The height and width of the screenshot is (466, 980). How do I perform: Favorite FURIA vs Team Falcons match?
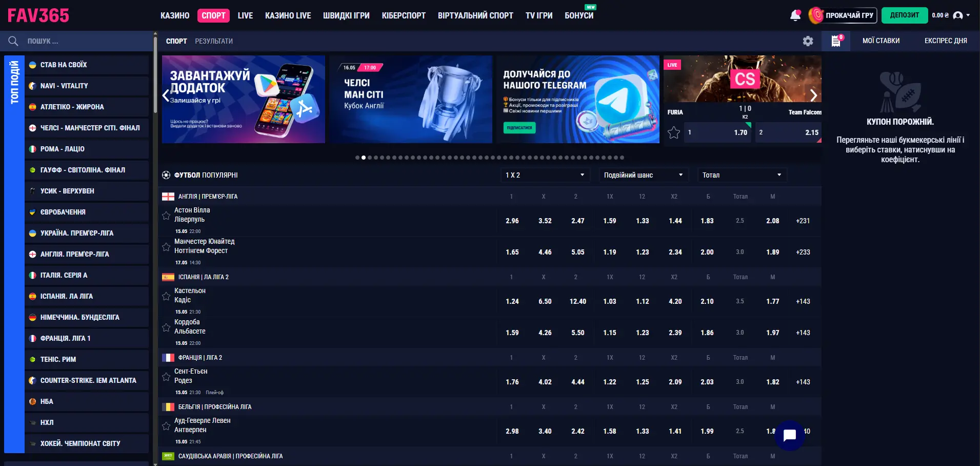(x=674, y=132)
